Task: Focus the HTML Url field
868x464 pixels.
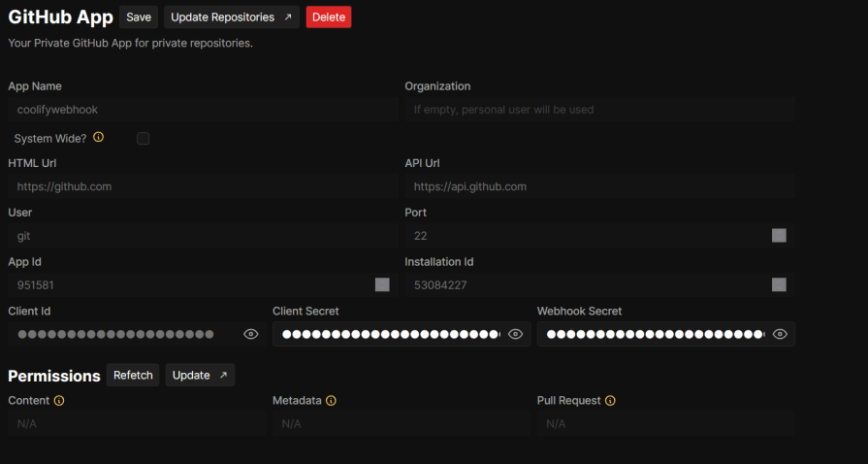Action: click(203, 186)
